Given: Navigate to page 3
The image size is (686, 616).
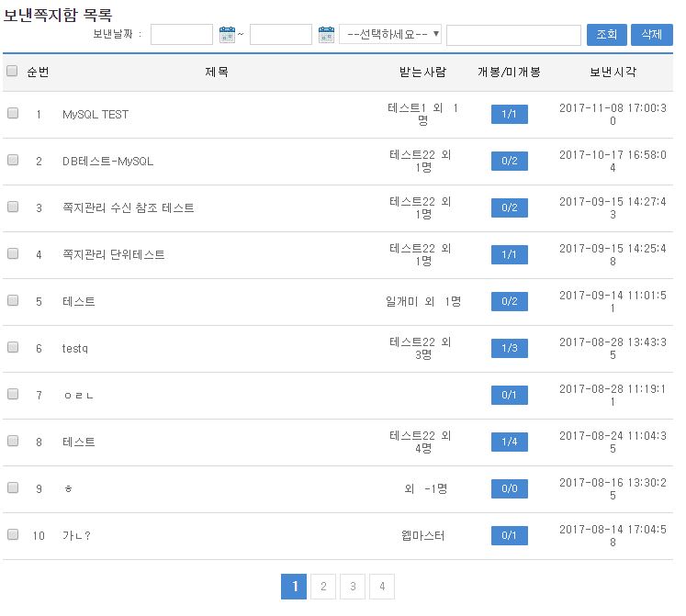Looking at the screenshot, I should (353, 587).
